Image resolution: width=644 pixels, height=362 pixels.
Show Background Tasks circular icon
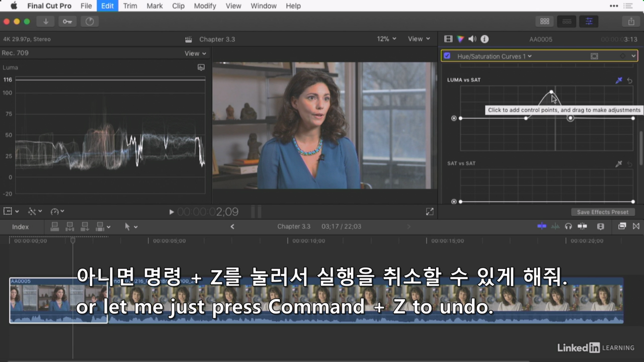(90, 22)
